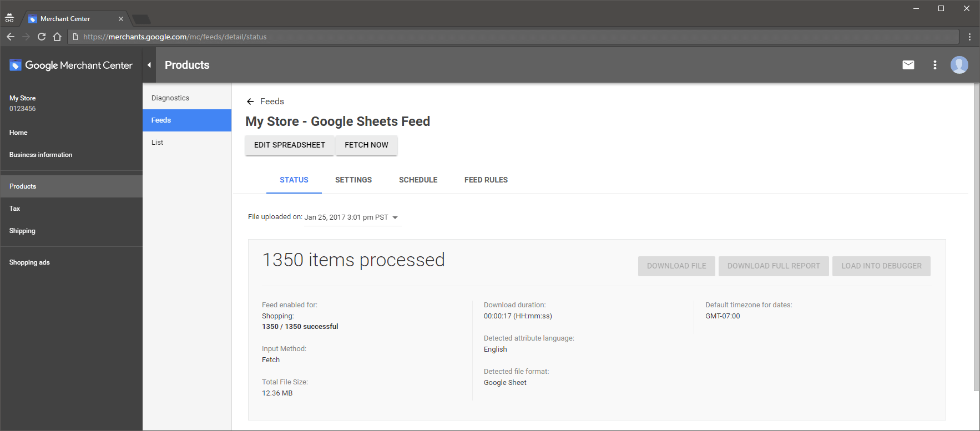Click the DOWNLOAD FULL REPORT button
This screenshot has width=980, height=431.
coord(774,266)
